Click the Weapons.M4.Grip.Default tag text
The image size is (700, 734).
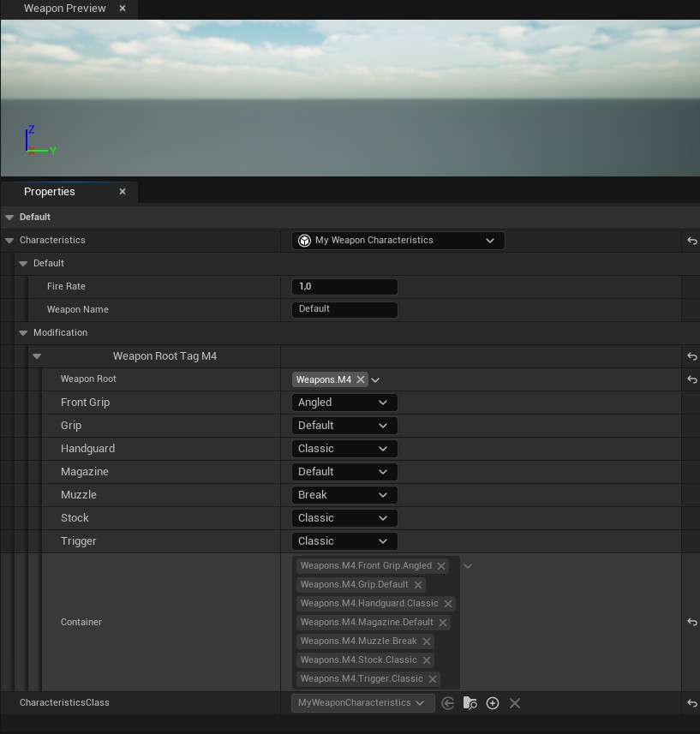pyautogui.click(x=355, y=584)
